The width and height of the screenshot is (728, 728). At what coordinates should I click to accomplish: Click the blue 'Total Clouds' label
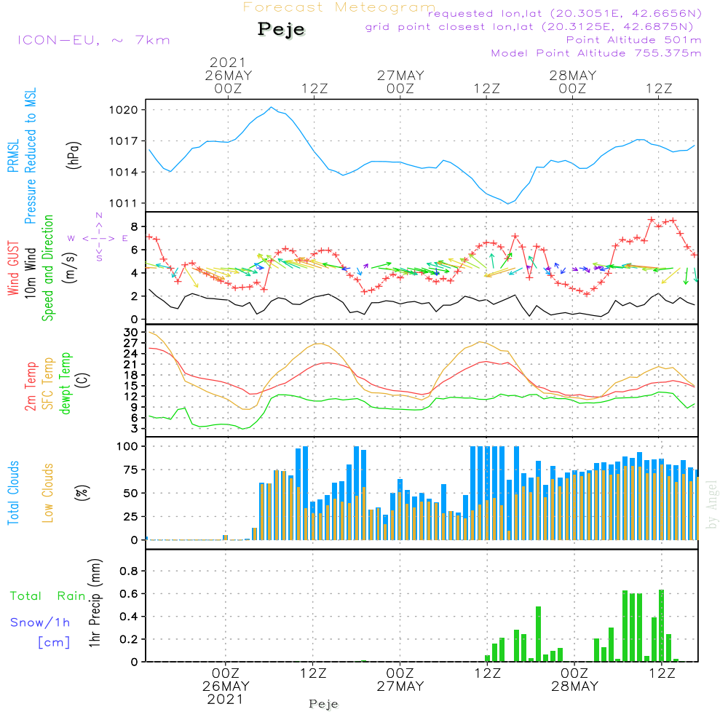(13, 493)
